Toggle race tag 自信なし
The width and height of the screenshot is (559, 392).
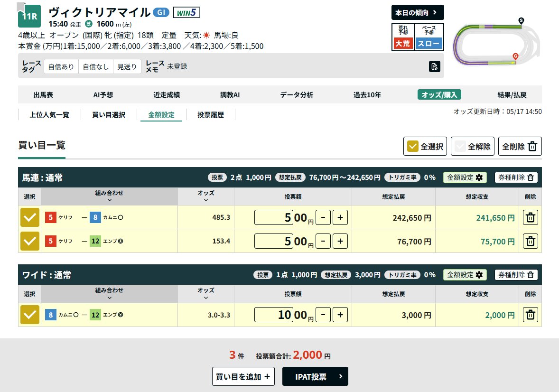point(95,67)
